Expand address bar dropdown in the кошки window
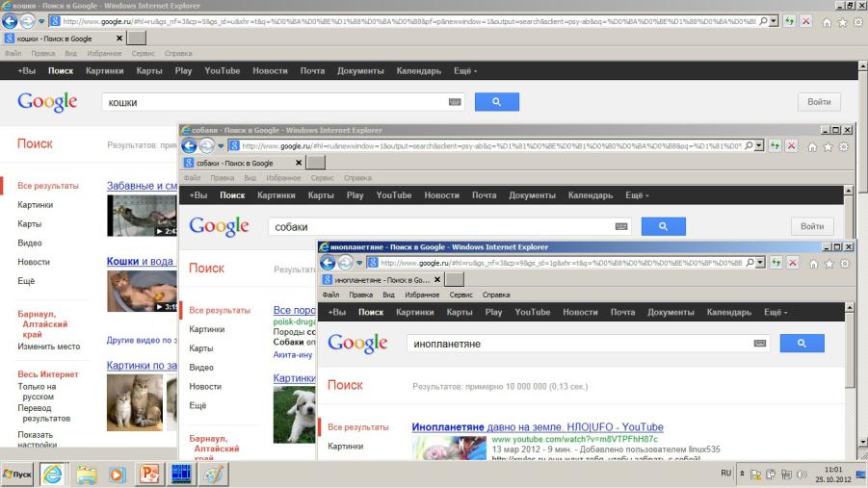 click(774, 21)
